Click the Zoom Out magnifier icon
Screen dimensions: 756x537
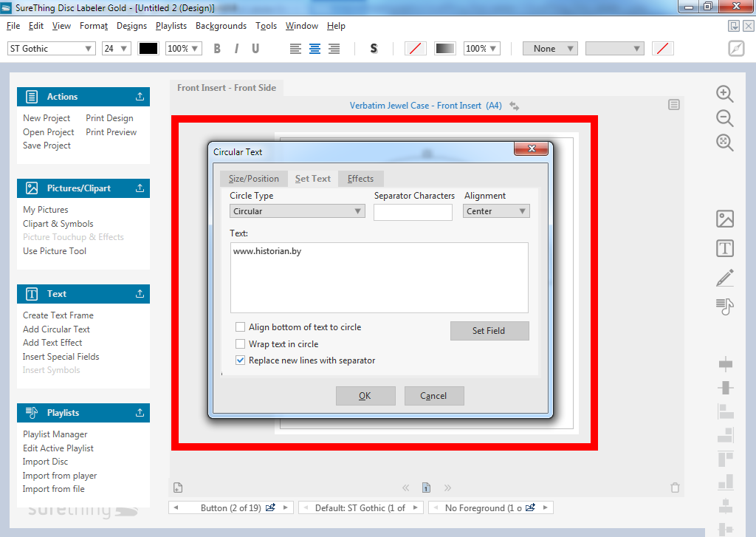pyautogui.click(x=725, y=118)
